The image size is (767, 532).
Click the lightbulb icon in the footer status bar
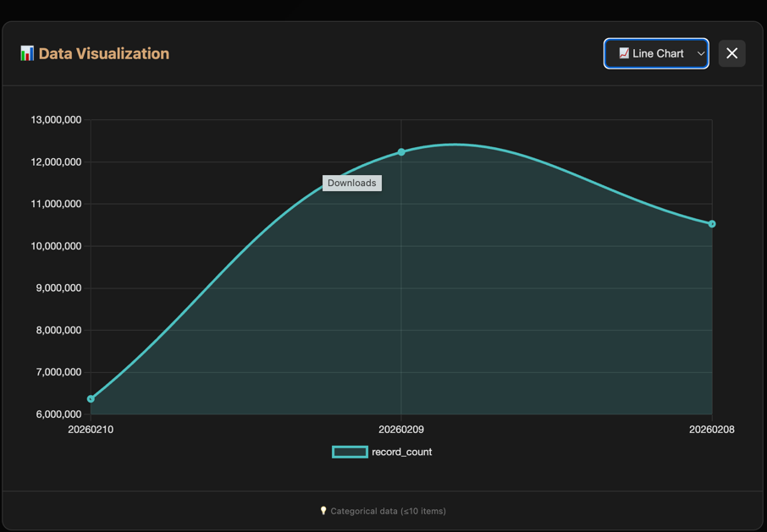pyautogui.click(x=324, y=511)
